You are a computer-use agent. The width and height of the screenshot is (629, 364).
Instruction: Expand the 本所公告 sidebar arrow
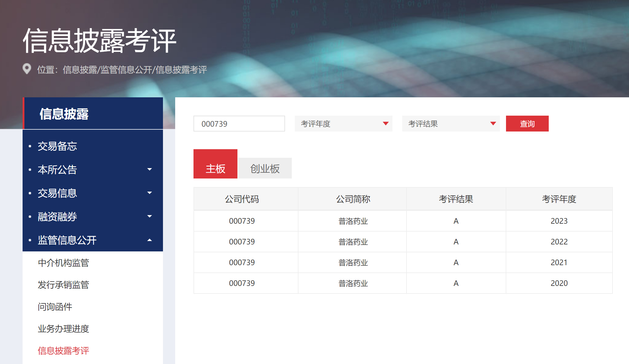click(x=150, y=169)
